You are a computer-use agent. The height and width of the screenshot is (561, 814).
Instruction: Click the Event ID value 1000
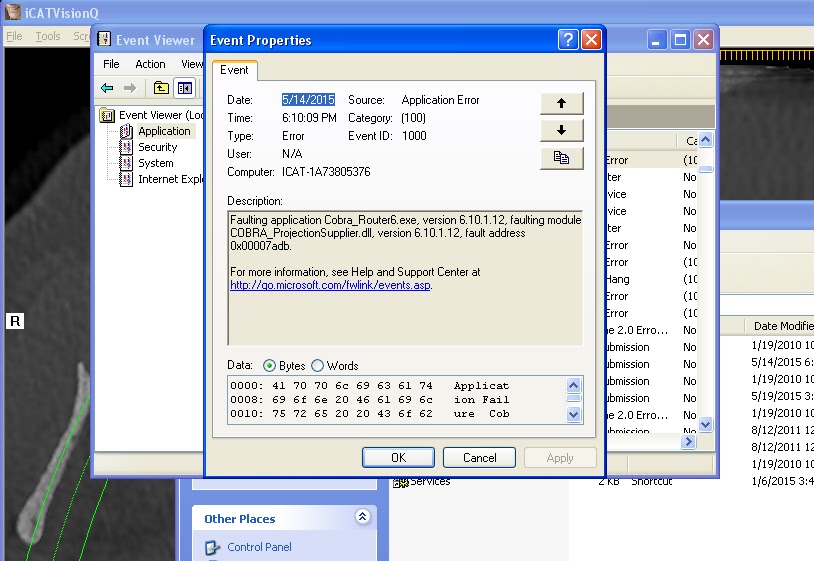tap(414, 136)
